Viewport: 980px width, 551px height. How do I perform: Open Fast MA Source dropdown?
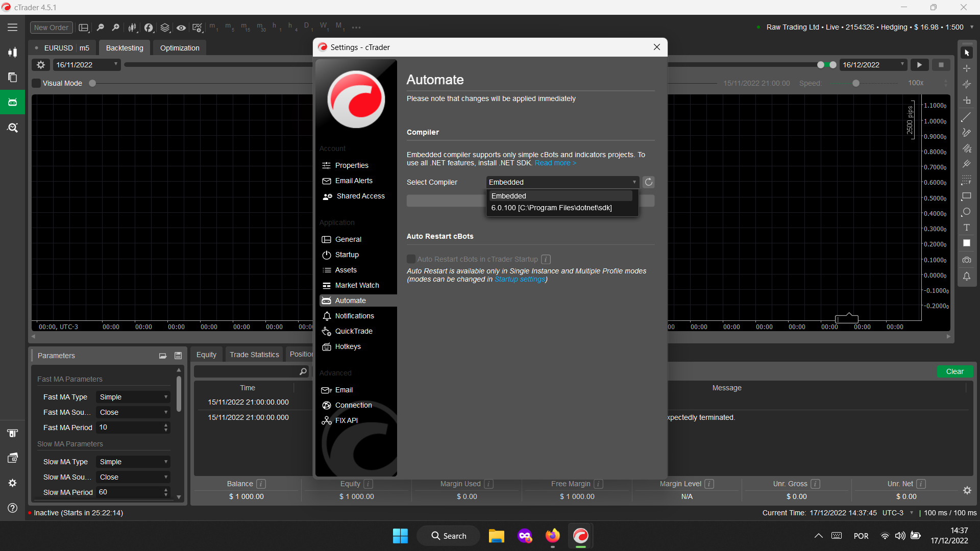133,412
